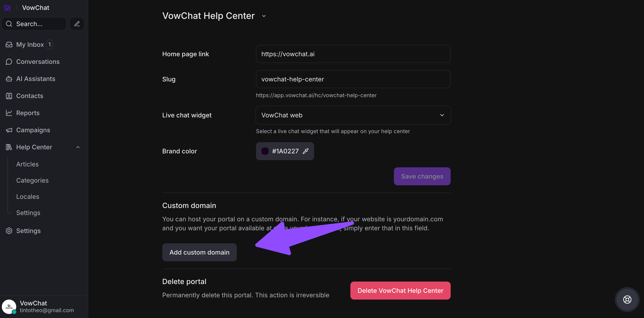
Task: Open My Inbox in the sidebar
Action: (x=30, y=45)
